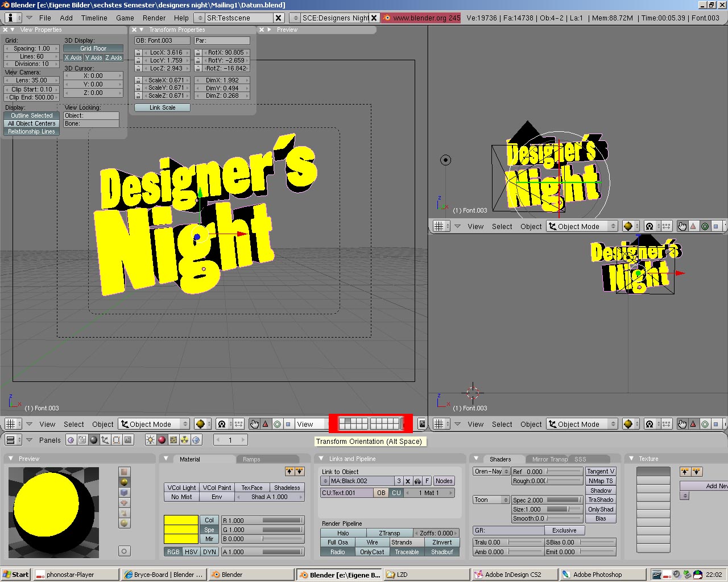Open Editing context icon in Panels header
728x582 pixels.
click(117, 440)
